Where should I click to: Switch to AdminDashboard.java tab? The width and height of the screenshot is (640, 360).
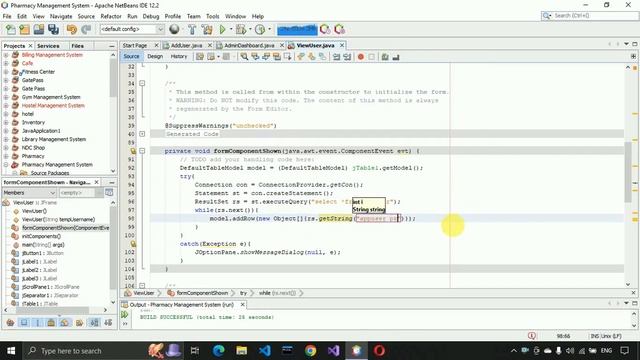[249, 45]
